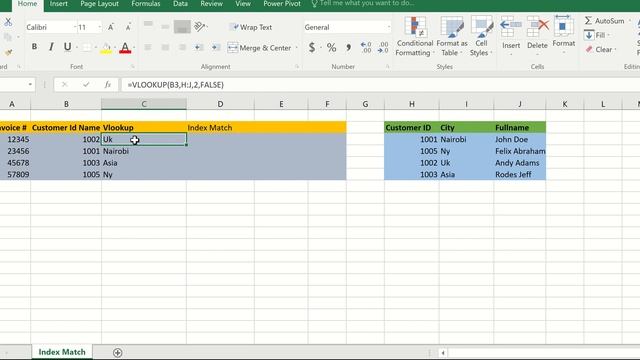Click Increase Decimal icon

366,47
